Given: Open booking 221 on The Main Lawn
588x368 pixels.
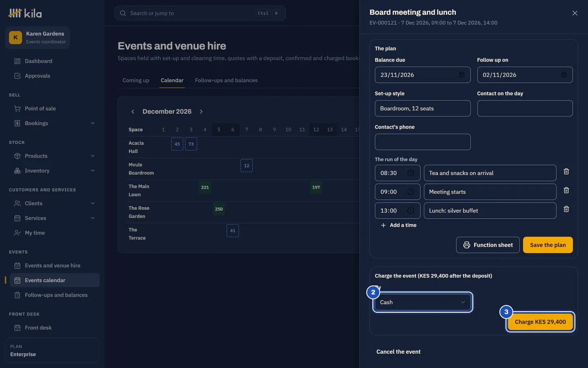Looking at the screenshot, I should tap(205, 187).
